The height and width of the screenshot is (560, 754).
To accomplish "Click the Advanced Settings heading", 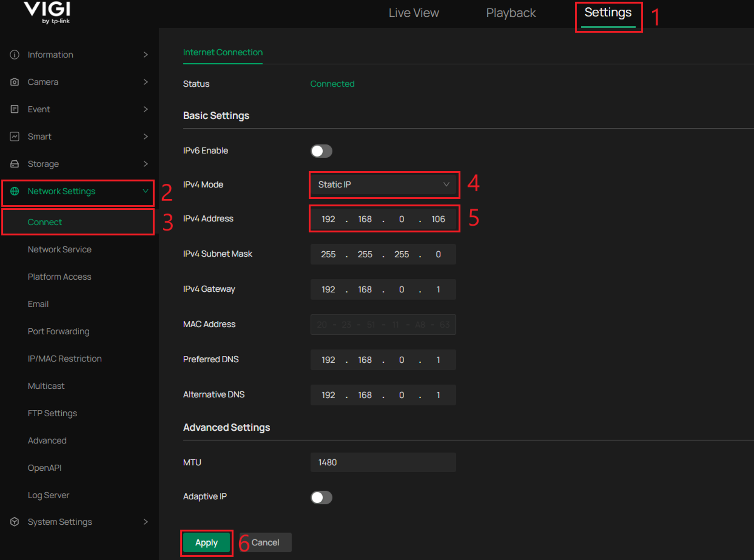I will 227,428.
